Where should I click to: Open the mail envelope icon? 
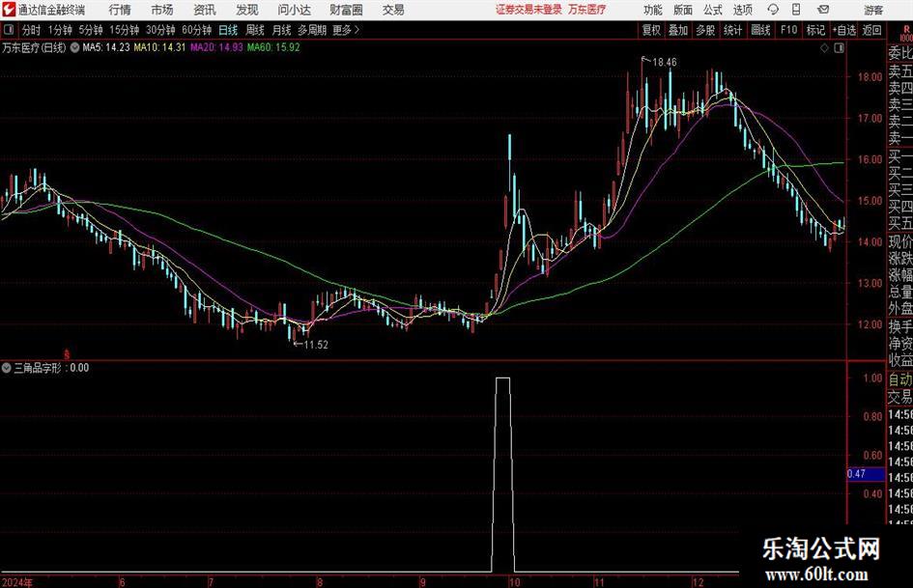pyautogui.click(x=823, y=10)
